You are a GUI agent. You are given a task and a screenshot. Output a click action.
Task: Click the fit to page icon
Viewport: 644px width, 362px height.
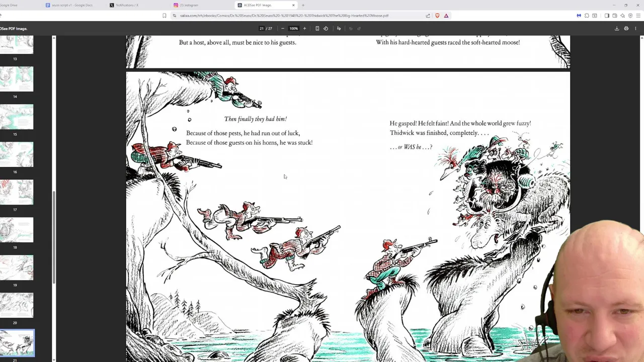tap(317, 28)
